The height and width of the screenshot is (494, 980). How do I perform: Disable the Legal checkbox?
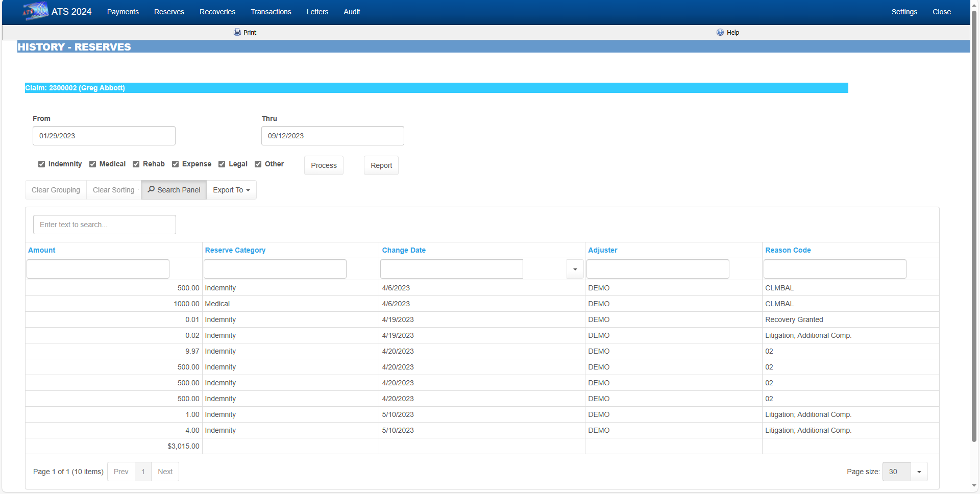[222, 164]
